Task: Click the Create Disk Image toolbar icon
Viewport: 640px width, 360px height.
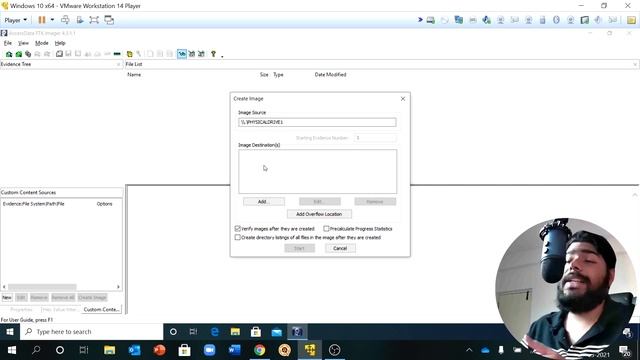Action: pyautogui.click(x=60, y=54)
